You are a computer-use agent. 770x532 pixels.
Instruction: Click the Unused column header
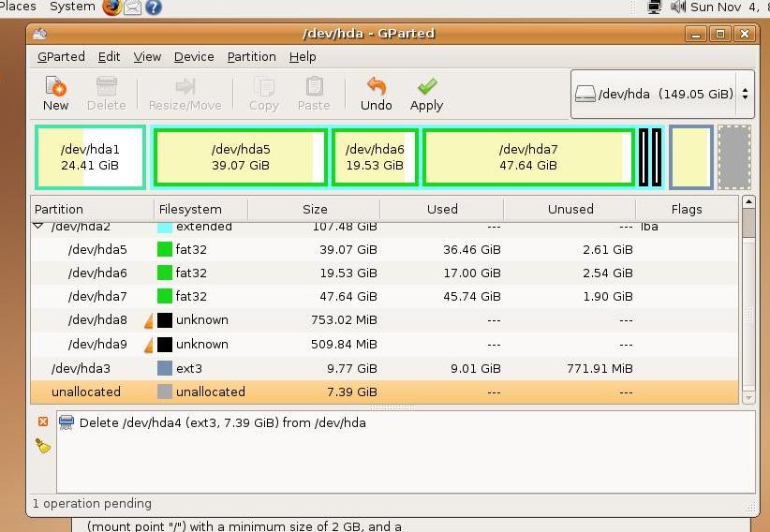point(570,209)
